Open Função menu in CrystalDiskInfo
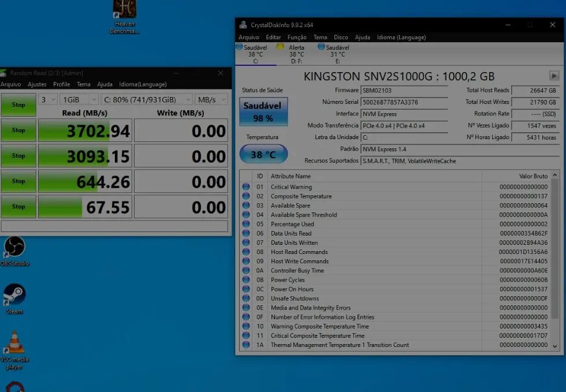Screen dimensions: 566x392 pos(297,37)
